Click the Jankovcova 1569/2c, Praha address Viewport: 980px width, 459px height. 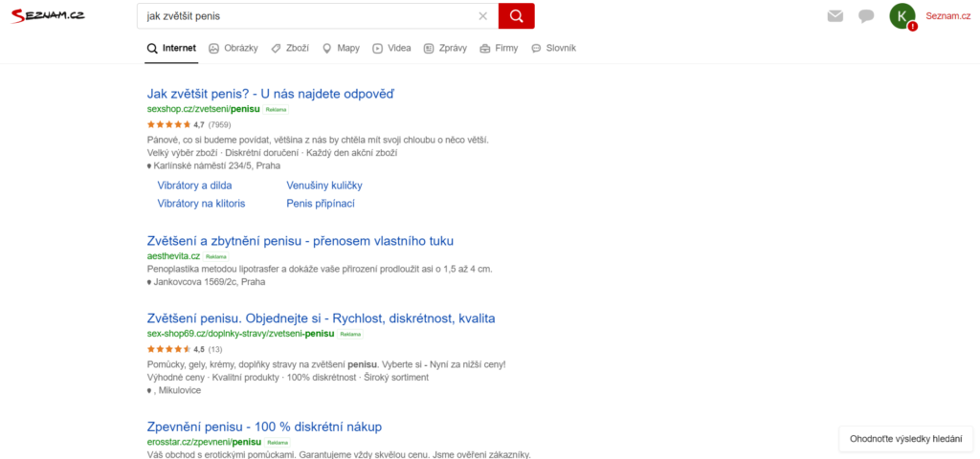pyautogui.click(x=207, y=282)
